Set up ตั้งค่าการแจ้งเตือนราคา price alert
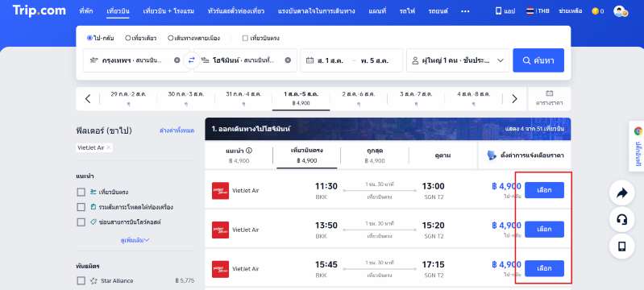Viewport: 644px width, 290px height. coord(525,155)
